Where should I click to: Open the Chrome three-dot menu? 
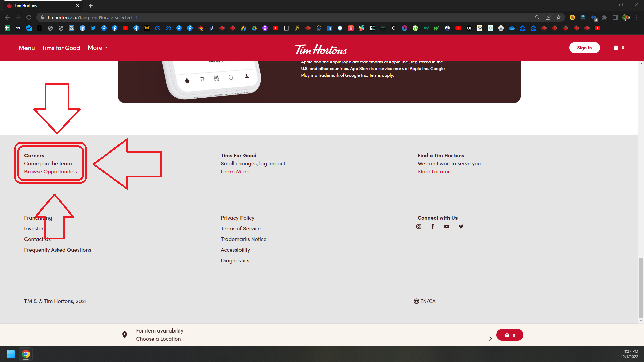[x=637, y=17]
